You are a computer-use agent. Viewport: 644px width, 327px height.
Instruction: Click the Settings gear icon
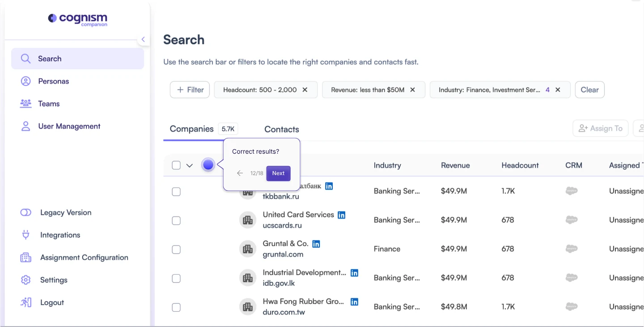[26, 280]
